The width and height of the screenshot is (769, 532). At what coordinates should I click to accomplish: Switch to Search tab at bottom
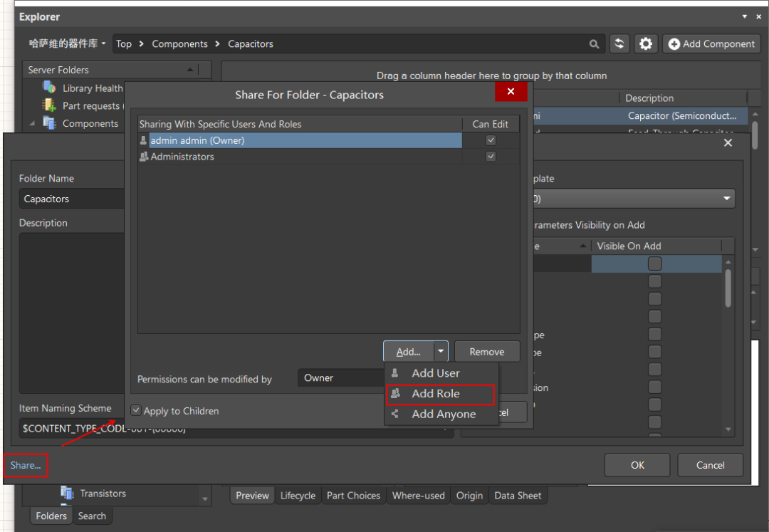coord(92,516)
